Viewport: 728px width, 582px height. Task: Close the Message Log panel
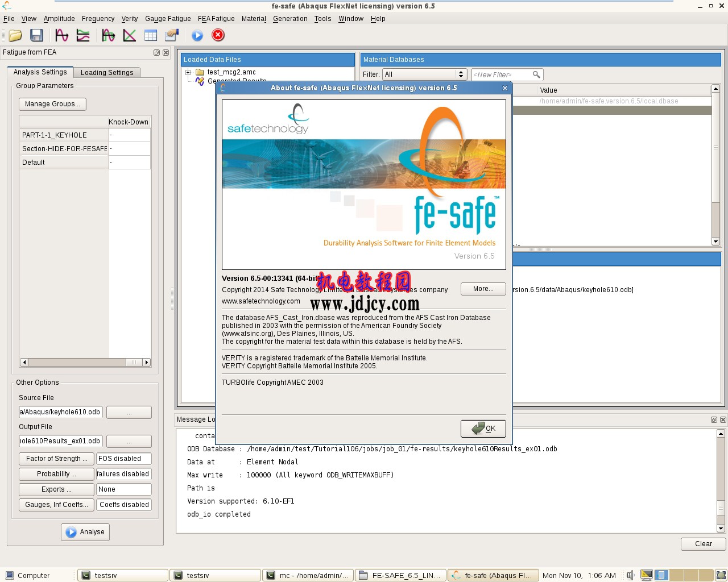point(723,419)
